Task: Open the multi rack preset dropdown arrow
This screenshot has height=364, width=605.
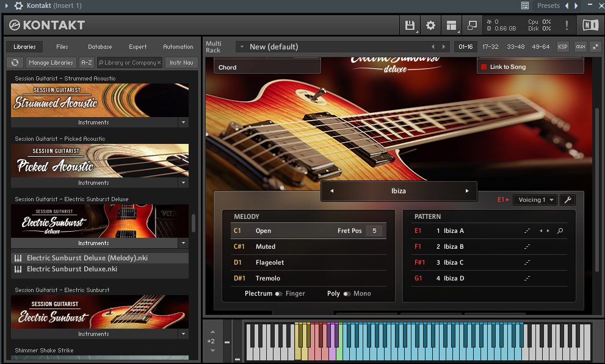Action: pyautogui.click(x=242, y=46)
